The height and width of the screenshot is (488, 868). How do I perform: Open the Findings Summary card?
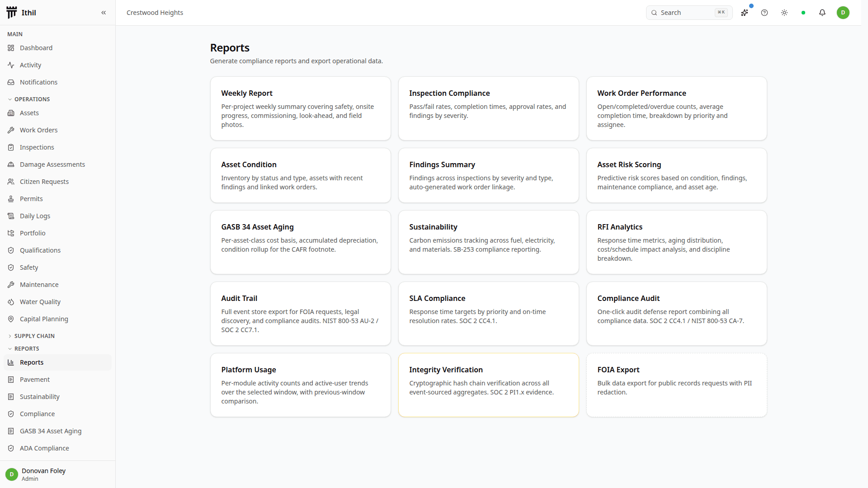click(x=489, y=175)
